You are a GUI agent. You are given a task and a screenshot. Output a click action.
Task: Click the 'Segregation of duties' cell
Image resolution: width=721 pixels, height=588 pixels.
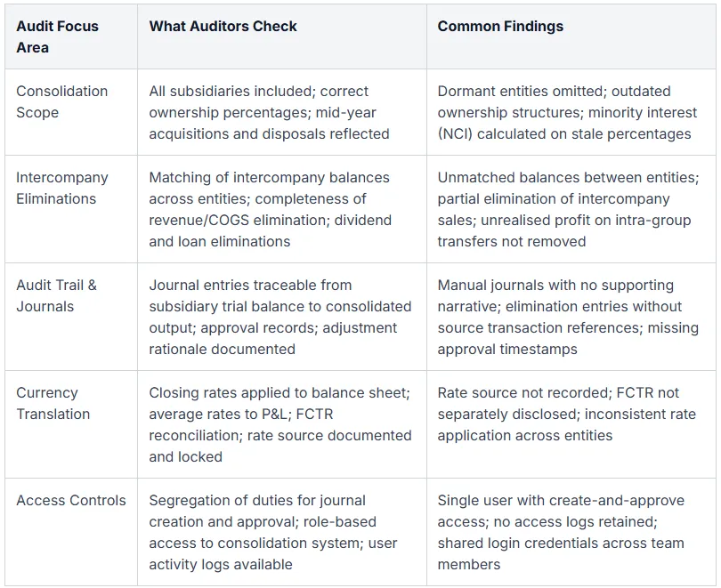click(x=282, y=531)
